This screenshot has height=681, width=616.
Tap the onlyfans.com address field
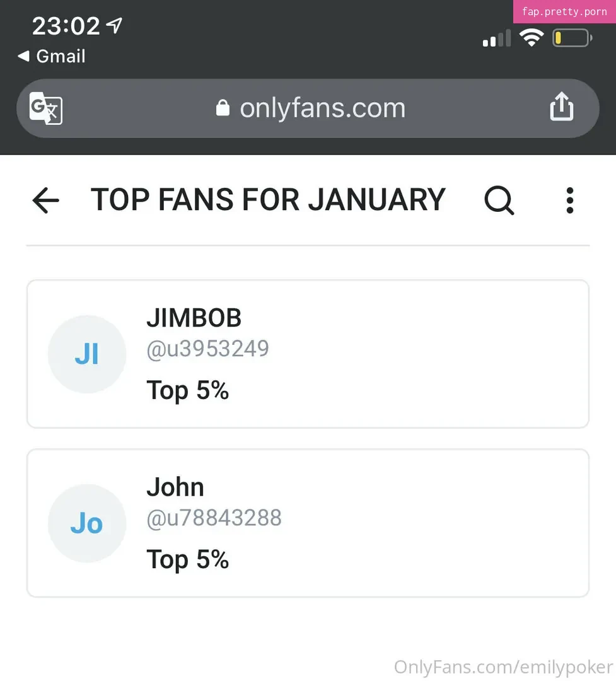322,108
